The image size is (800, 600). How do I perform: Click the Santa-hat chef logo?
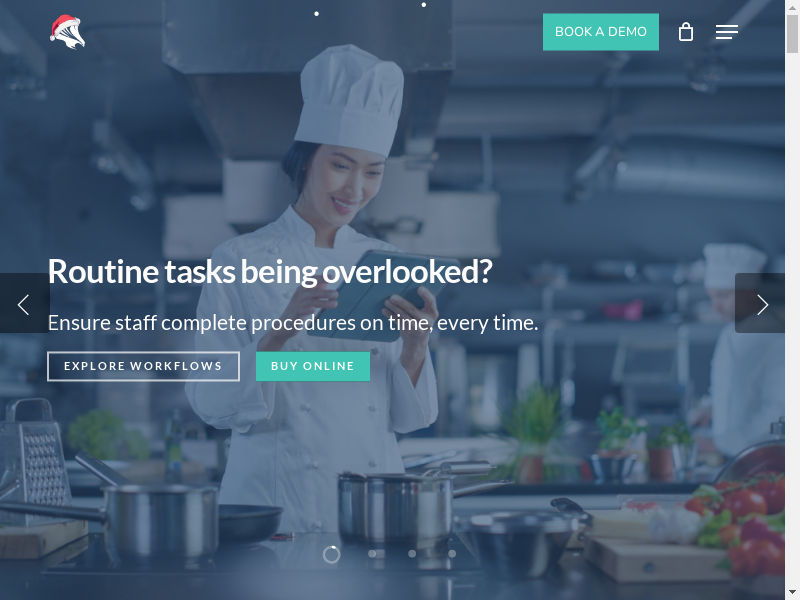click(x=67, y=32)
